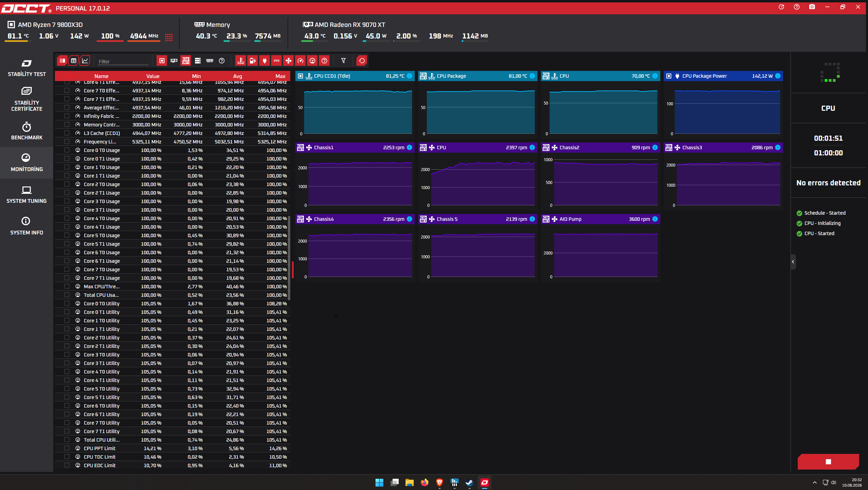
Task: Sort the table by Avg column
Action: (238, 76)
